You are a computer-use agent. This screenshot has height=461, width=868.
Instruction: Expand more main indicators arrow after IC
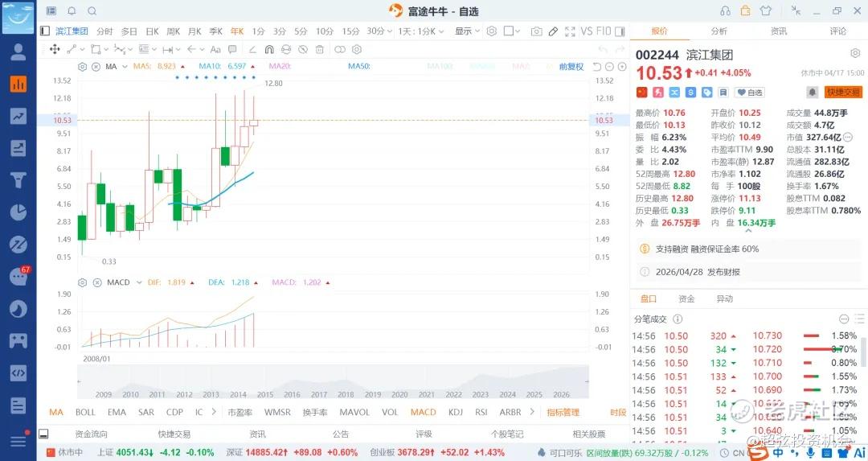tap(214, 412)
